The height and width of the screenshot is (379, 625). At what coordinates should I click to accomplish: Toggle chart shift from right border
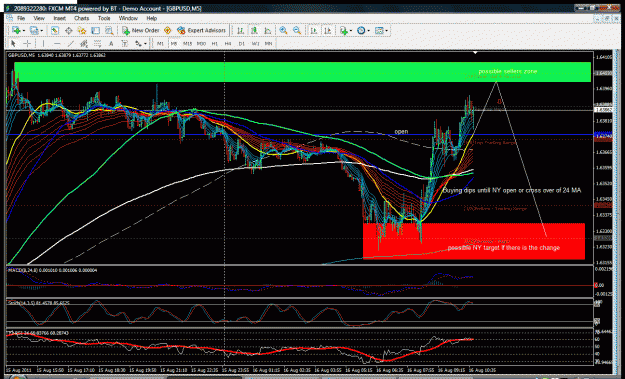(x=328, y=31)
